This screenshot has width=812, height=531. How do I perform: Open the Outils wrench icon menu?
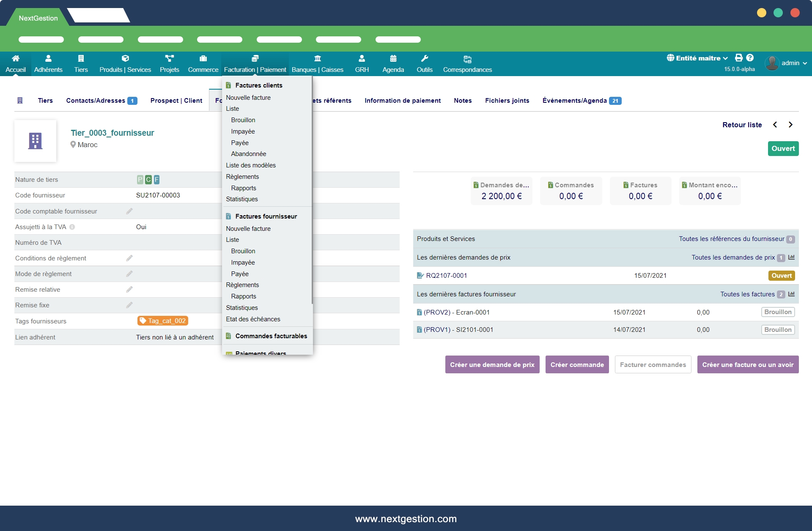pyautogui.click(x=424, y=58)
